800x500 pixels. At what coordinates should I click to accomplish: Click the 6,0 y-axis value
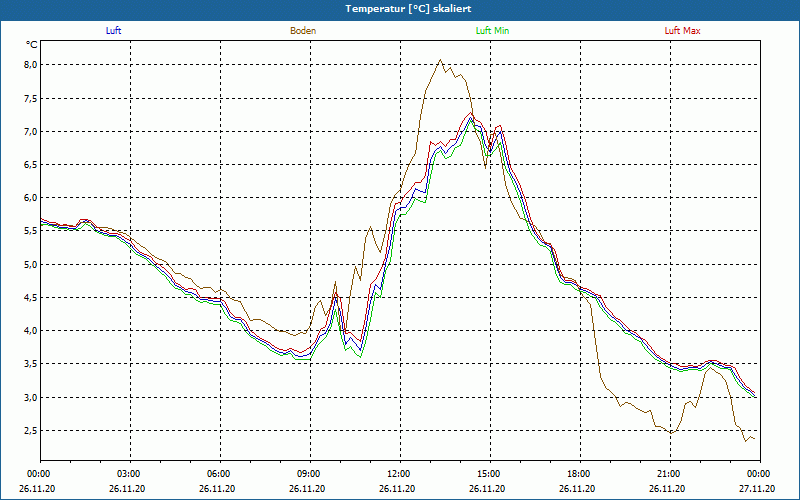click(x=31, y=198)
